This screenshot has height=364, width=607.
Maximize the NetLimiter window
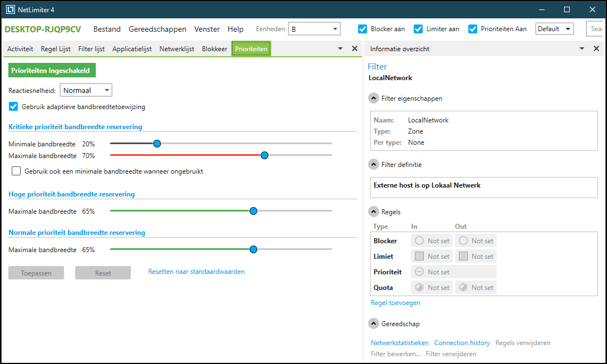[567, 9]
